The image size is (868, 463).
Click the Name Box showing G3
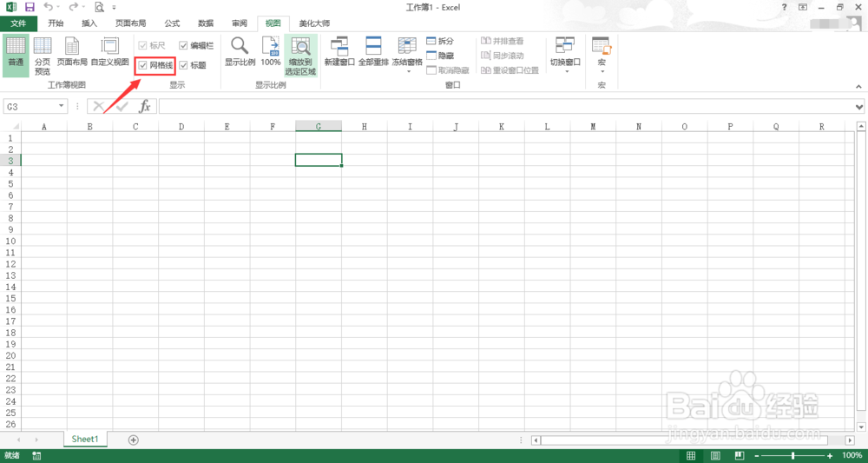pos(30,106)
